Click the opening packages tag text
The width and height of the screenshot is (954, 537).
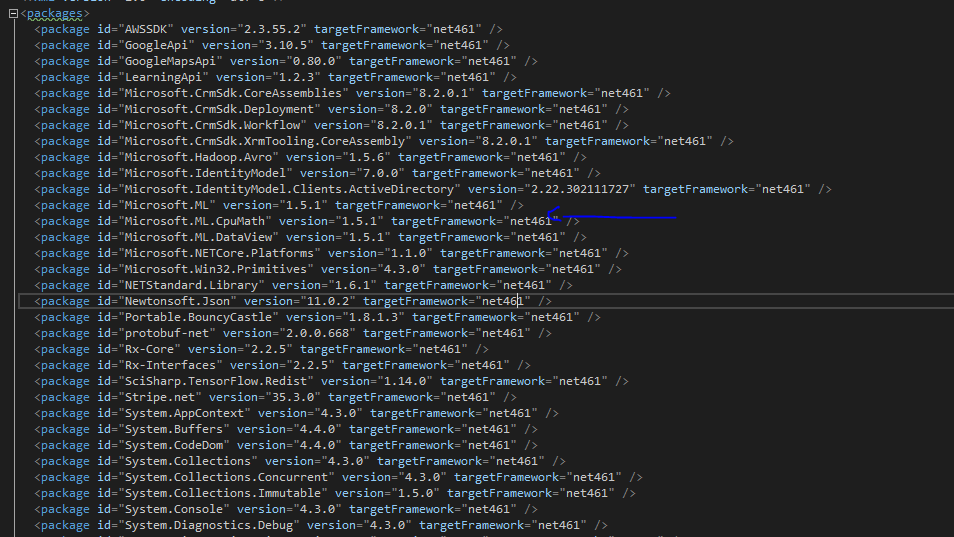[55, 13]
